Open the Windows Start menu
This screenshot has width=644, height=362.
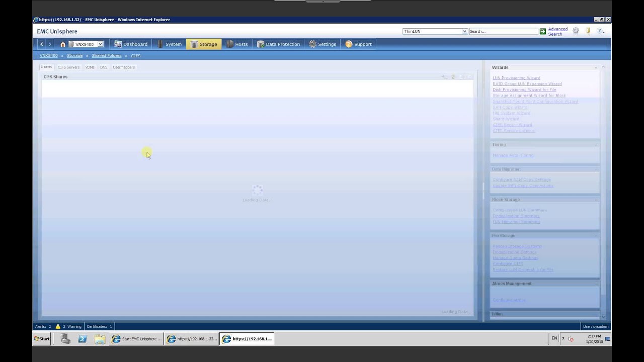42,339
